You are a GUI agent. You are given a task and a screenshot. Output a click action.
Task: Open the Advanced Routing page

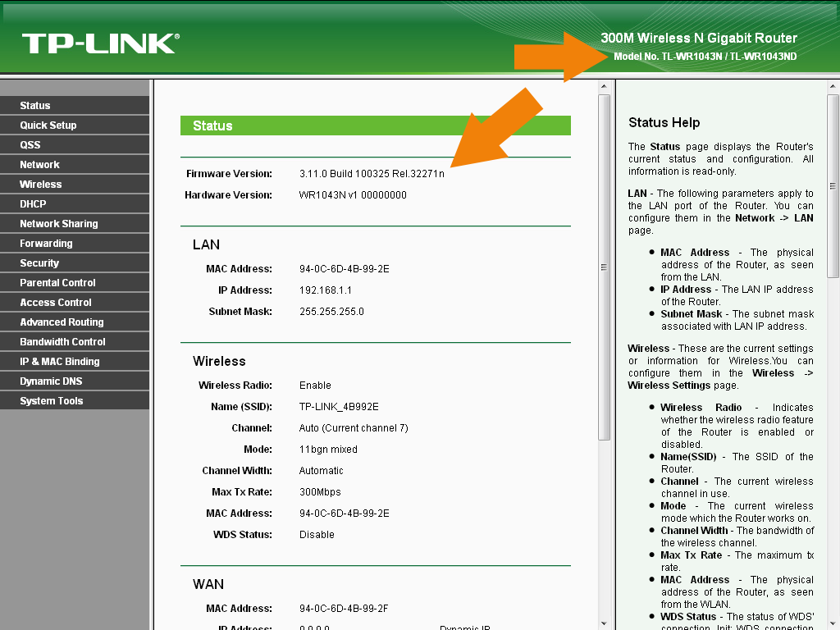75,322
